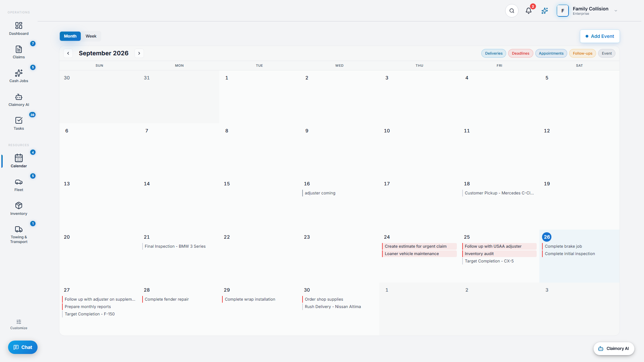Go to previous month chevron
The height and width of the screenshot is (362, 644).
68,53
